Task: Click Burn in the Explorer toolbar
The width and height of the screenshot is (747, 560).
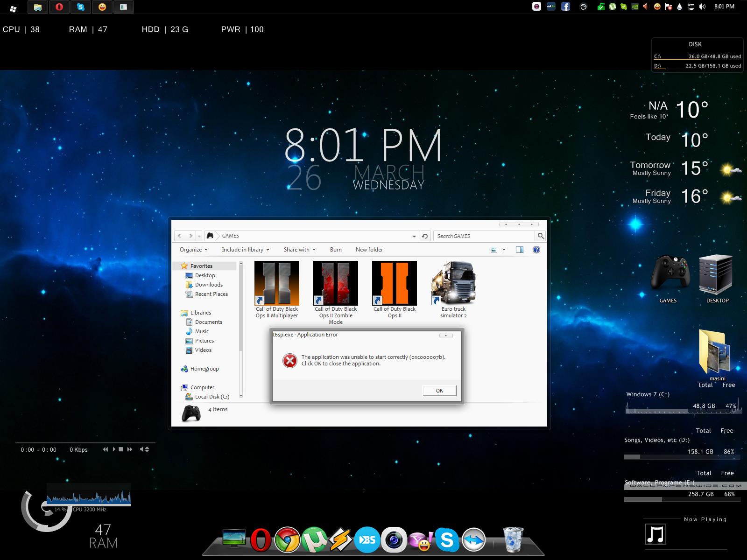Action: pos(336,250)
